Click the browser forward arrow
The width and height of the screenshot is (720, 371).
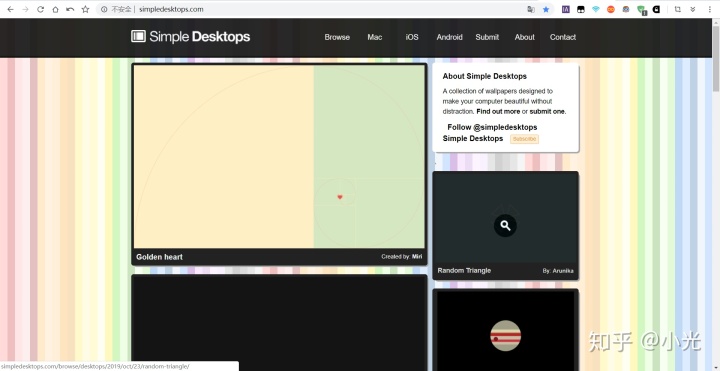pyautogui.click(x=25, y=9)
